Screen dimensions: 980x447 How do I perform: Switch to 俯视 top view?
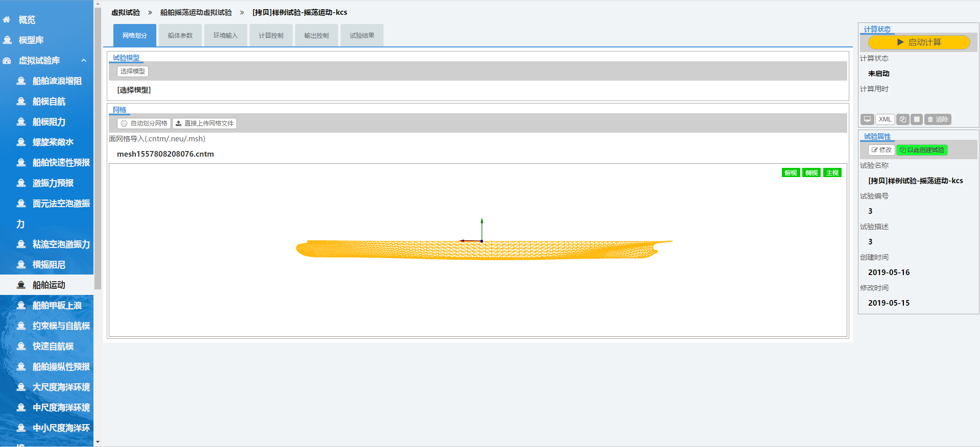(791, 173)
